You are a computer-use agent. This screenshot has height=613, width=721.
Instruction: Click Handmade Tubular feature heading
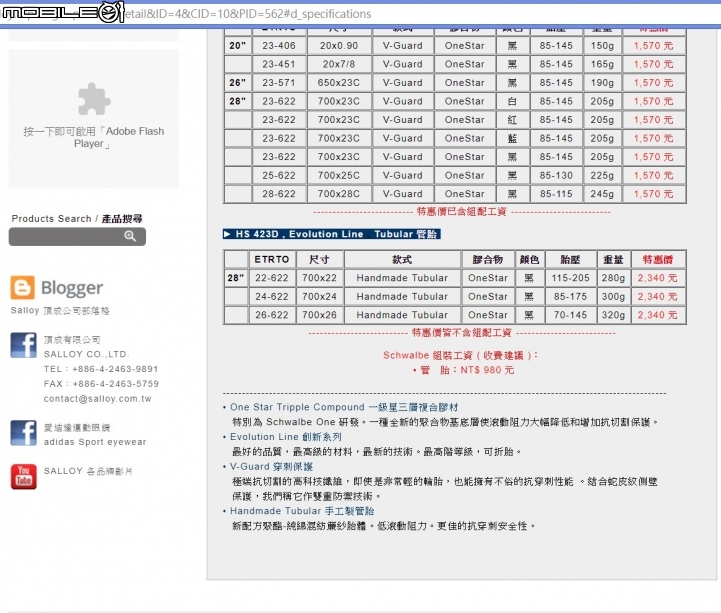point(302,511)
